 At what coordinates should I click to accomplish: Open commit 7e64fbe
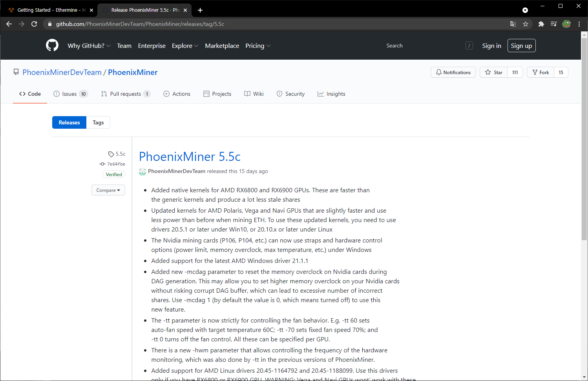click(113, 164)
